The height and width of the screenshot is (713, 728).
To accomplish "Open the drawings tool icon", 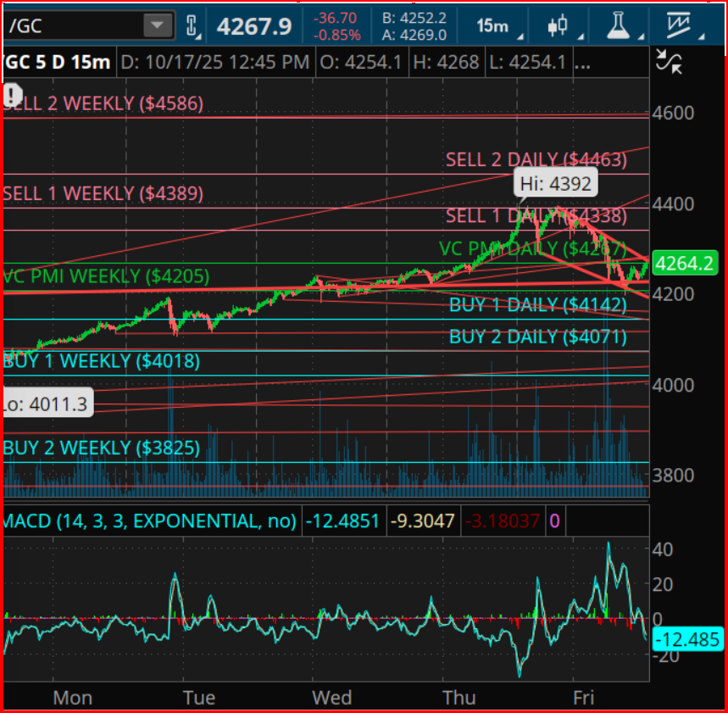I will pyautogui.click(x=679, y=25).
